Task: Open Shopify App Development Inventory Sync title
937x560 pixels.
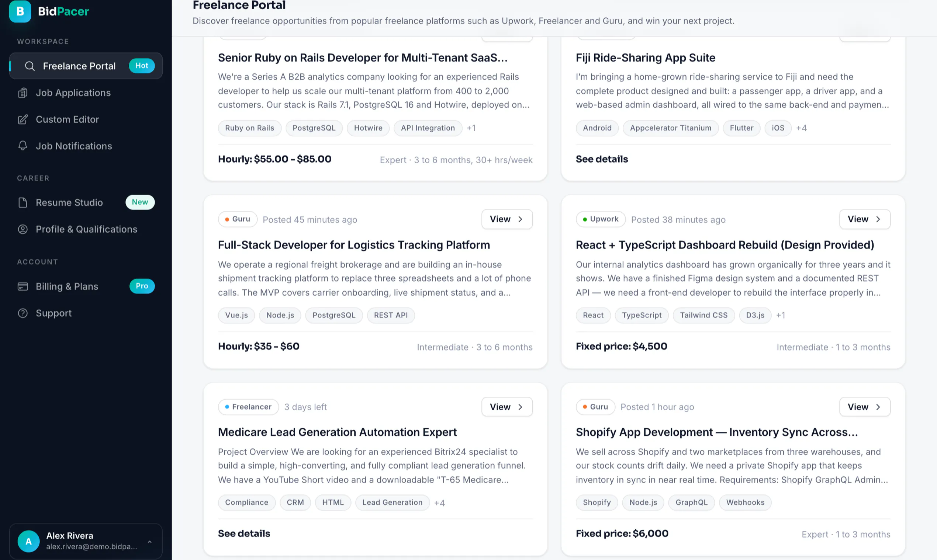Action: click(x=716, y=432)
